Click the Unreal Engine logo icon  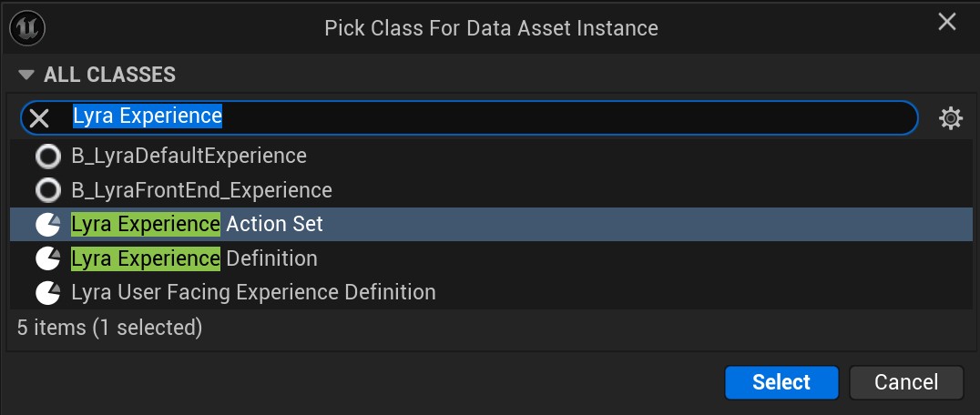[27, 27]
